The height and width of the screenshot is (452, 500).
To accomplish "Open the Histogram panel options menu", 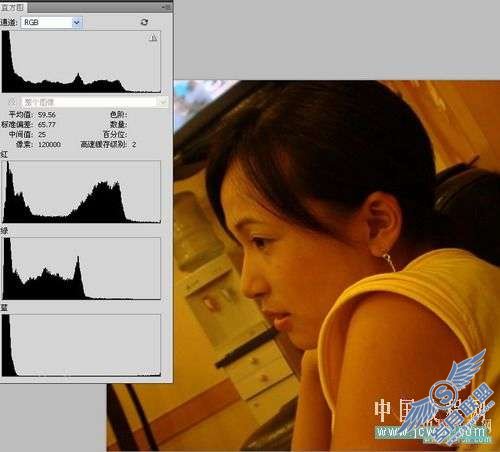I will pyautogui.click(x=167, y=7).
